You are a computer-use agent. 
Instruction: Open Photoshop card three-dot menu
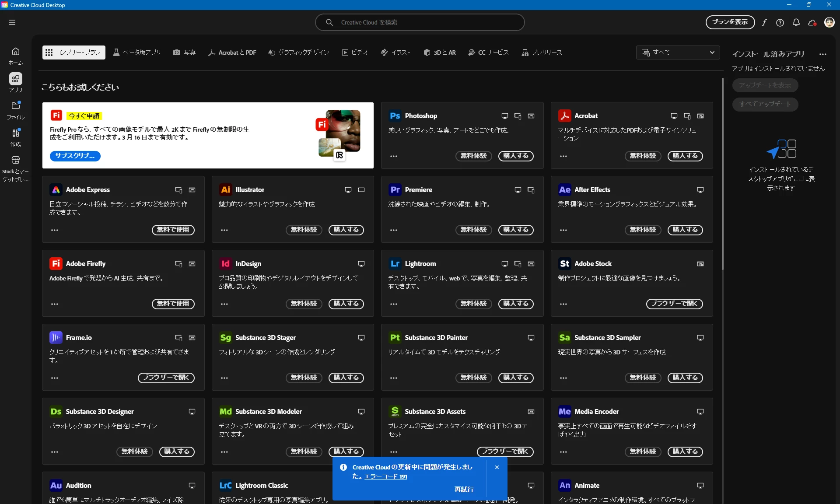coord(394,156)
